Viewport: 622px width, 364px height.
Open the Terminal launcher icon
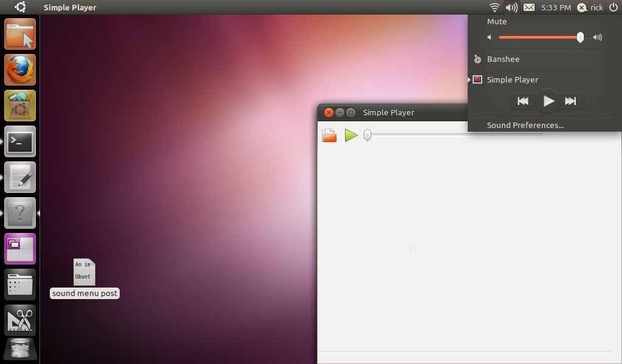coord(20,141)
